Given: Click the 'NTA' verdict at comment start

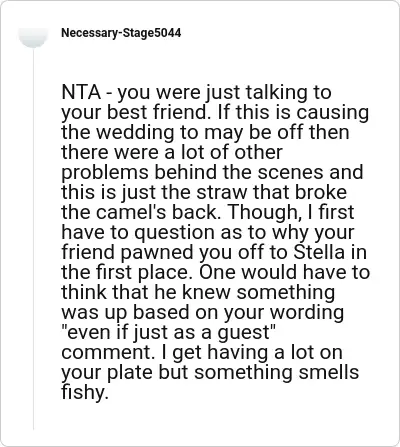Looking at the screenshot, I should [81, 92].
